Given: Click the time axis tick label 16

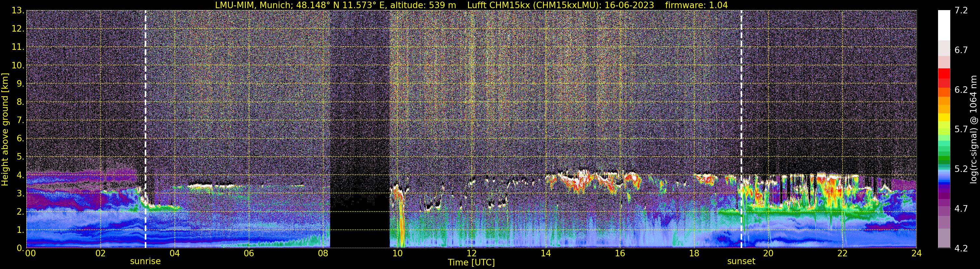Looking at the screenshot, I should [x=620, y=254].
